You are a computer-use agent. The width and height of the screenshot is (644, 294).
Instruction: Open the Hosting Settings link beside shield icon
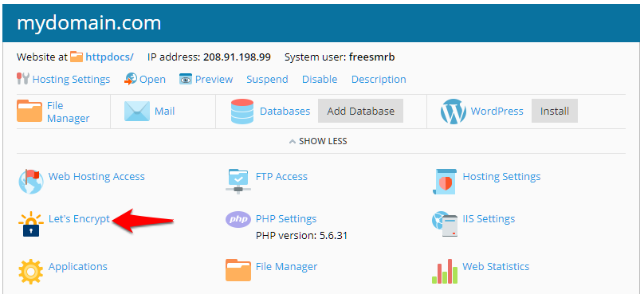click(x=501, y=177)
